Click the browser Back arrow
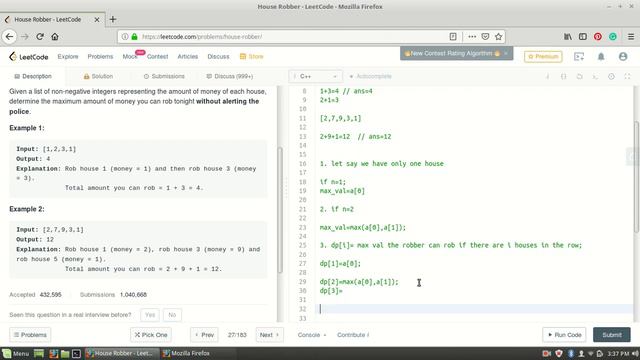This screenshot has height=360, width=640. pos(9,37)
